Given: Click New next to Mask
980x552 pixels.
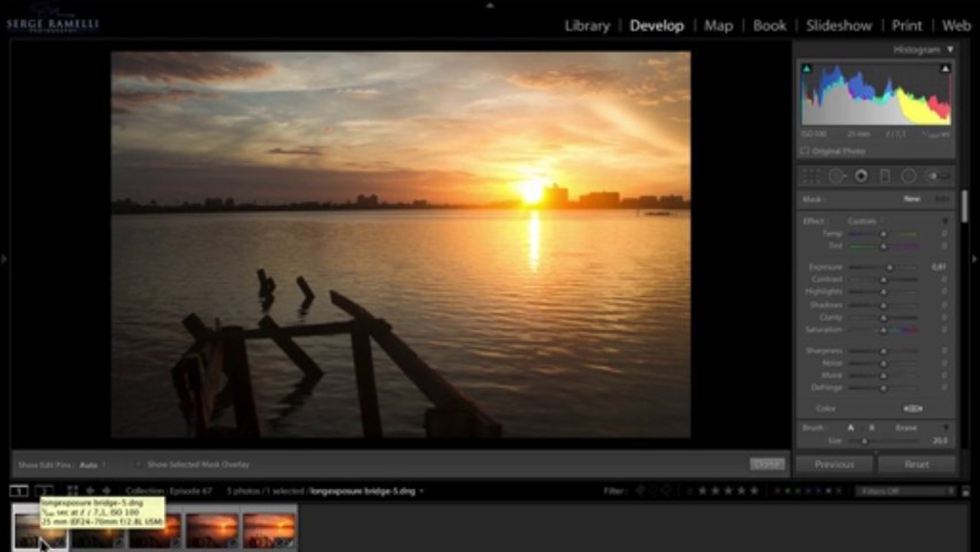Looking at the screenshot, I should point(912,199).
